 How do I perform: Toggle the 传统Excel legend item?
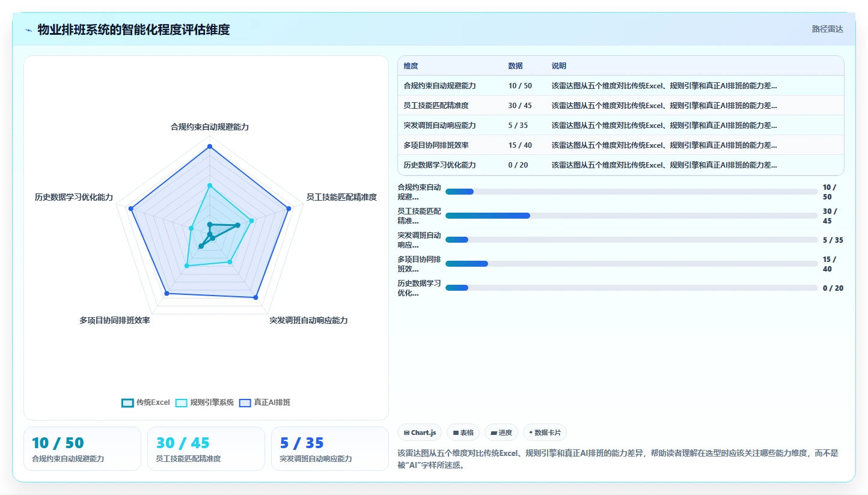145,402
